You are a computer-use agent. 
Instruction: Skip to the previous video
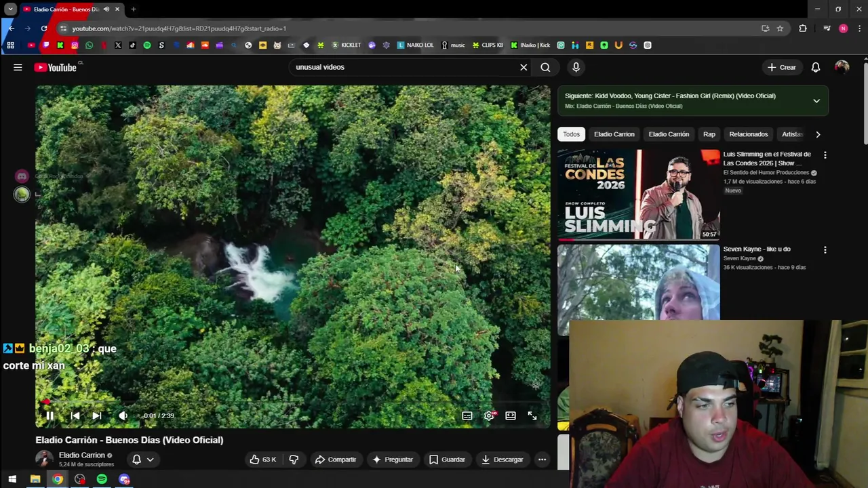click(x=75, y=415)
